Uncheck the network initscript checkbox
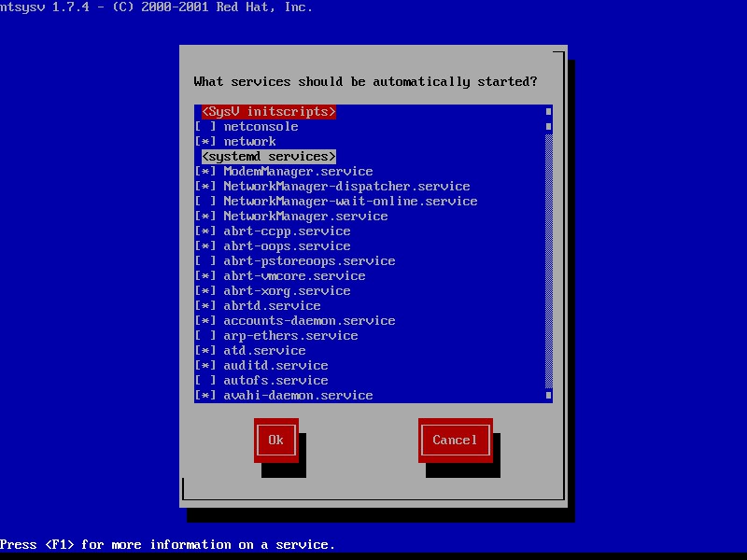Viewport: 747px width, 560px height. 205,142
